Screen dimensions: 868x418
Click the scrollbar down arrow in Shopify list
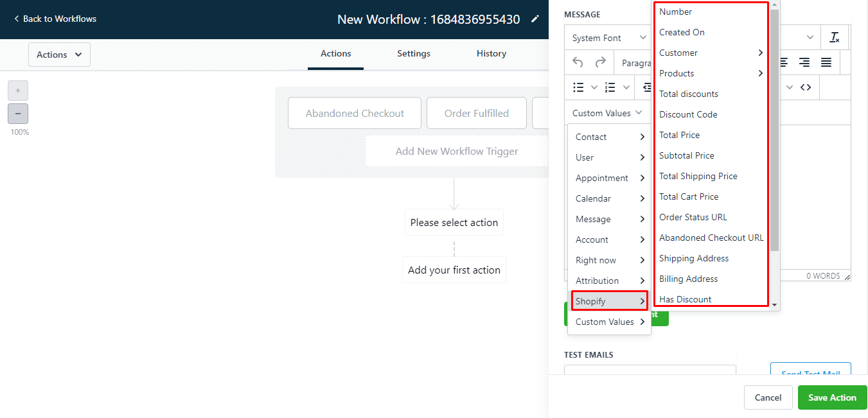[774, 304]
